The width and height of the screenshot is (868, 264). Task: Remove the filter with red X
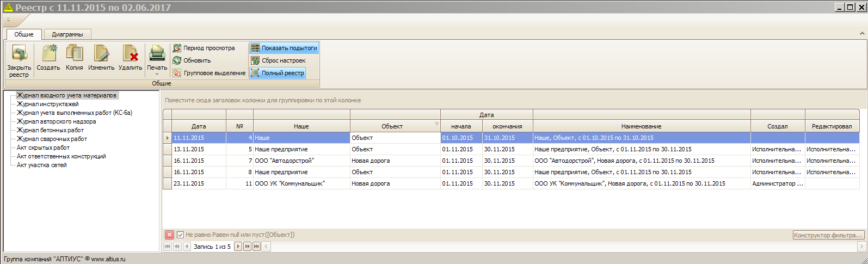pyautogui.click(x=169, y=235)
